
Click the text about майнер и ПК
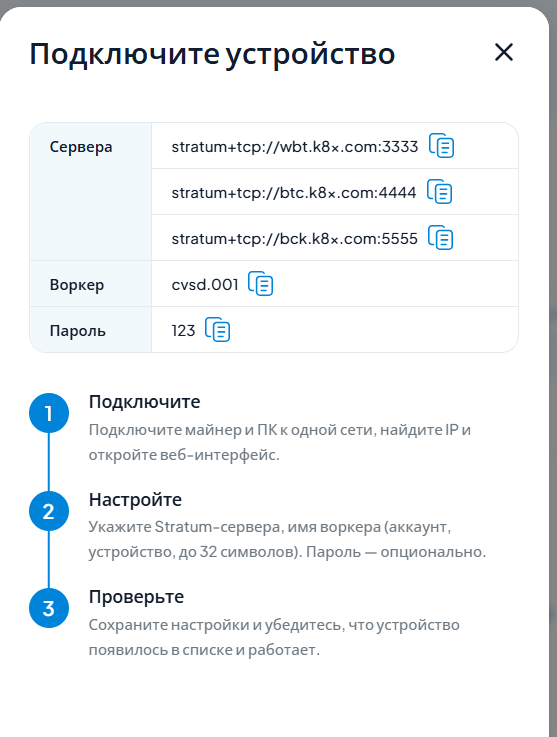[x=280, y=442]
